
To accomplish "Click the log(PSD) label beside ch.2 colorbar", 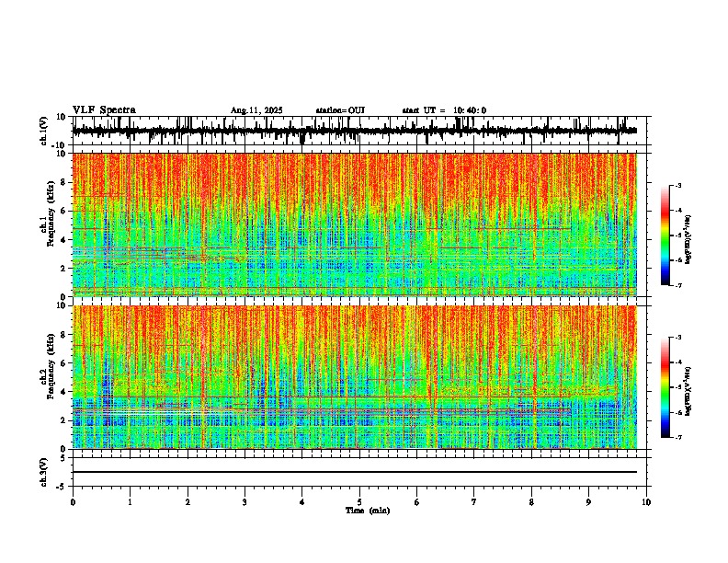I will [688, 391].
